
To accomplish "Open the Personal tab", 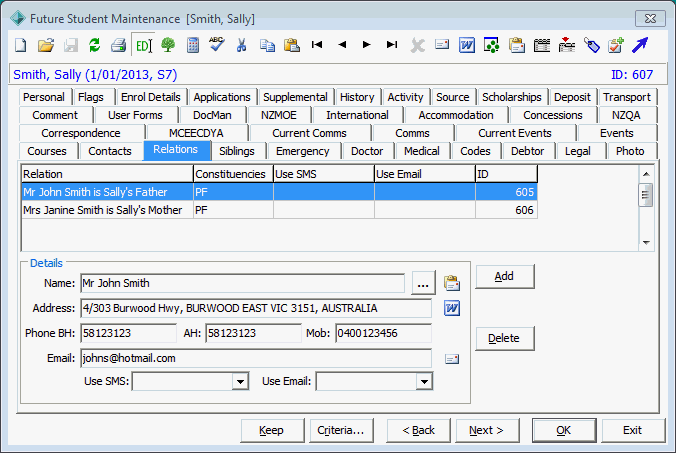I will 44,97.
